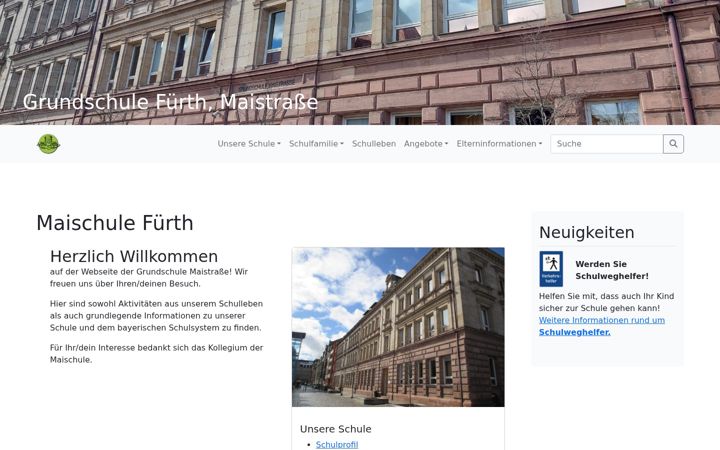The image size is (720, 450).
Task: Open the Schulprofil link
Action: pyautogui.click(x=337, y=444)
